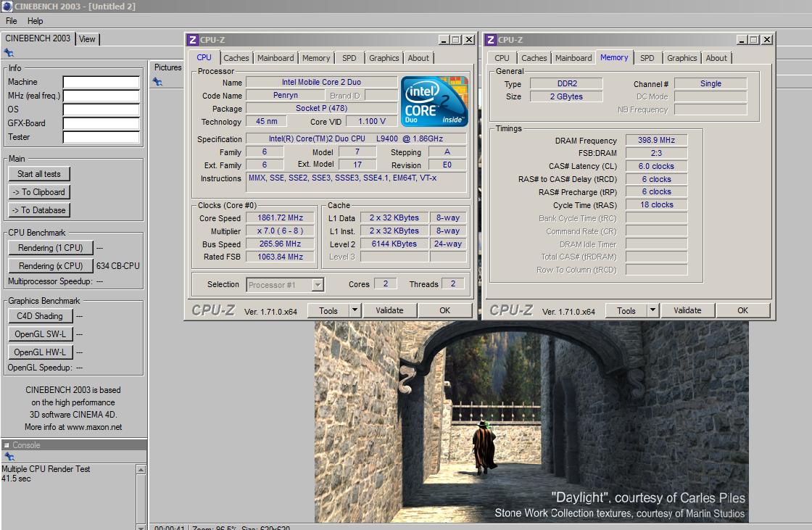The image size is (812, 530).
Task: Click the pin icon below CINEBENCH 2003 tab
Action: click(9, 52)
